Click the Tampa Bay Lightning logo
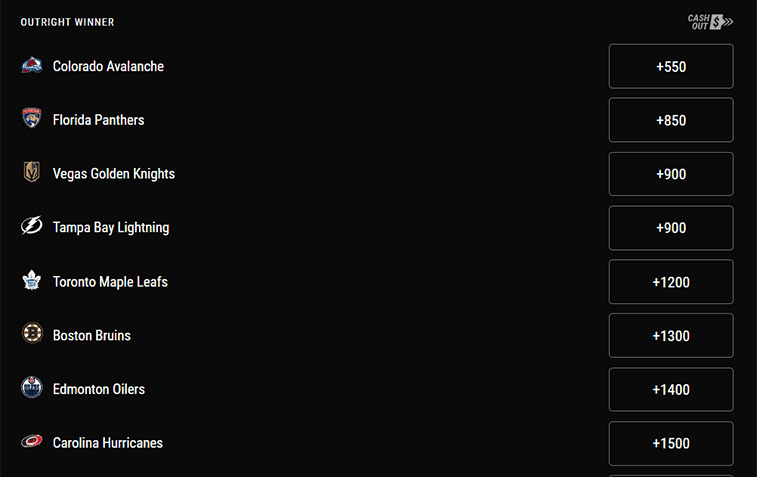Screen dimensions: 757x477 [32, 227]
